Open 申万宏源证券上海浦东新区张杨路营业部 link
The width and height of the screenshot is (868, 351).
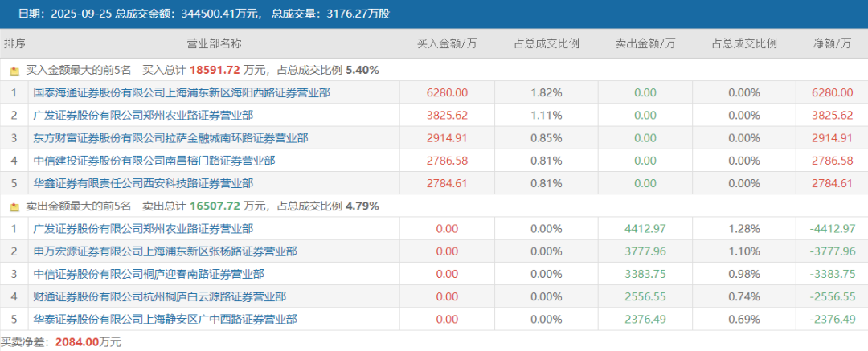point(165,252)
